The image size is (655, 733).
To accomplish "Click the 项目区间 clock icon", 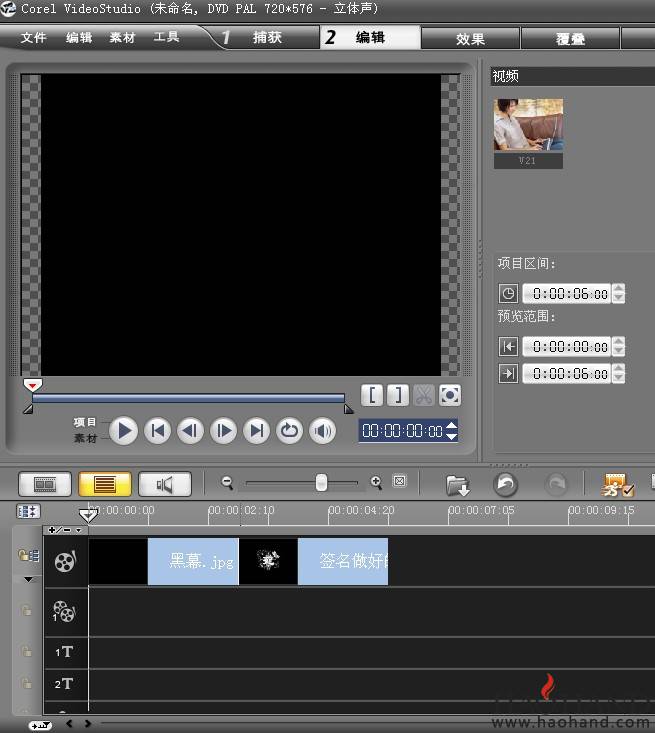I will pyautogui.click(x=508, y=294).
